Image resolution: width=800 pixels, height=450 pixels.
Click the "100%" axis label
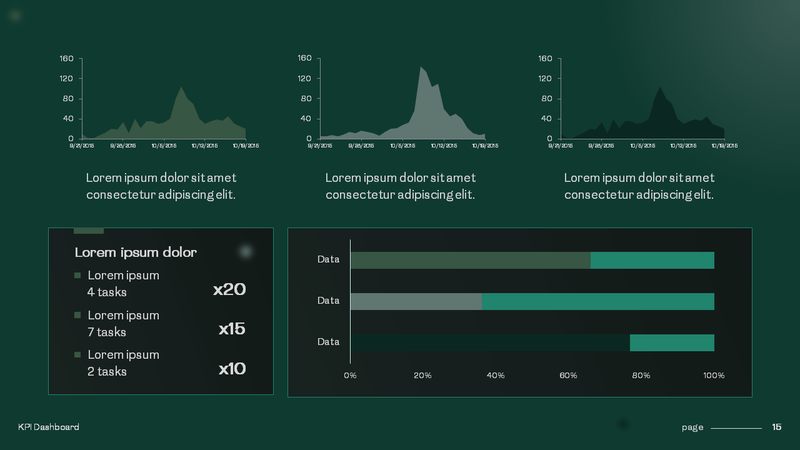pos(714,376)
